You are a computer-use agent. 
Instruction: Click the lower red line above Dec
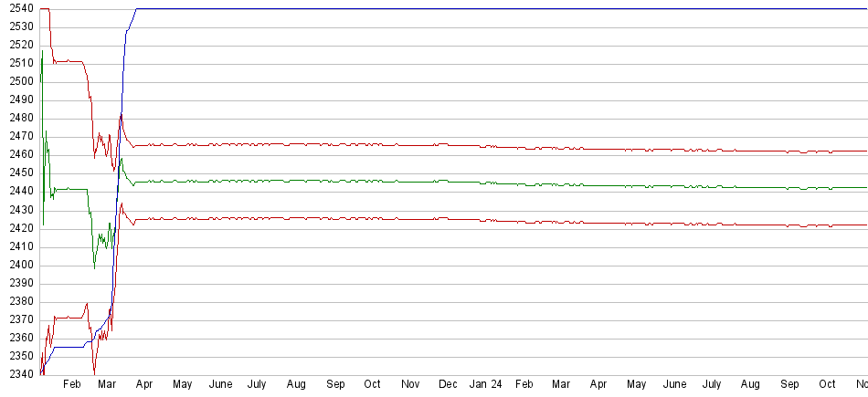(x=448, y=218)
